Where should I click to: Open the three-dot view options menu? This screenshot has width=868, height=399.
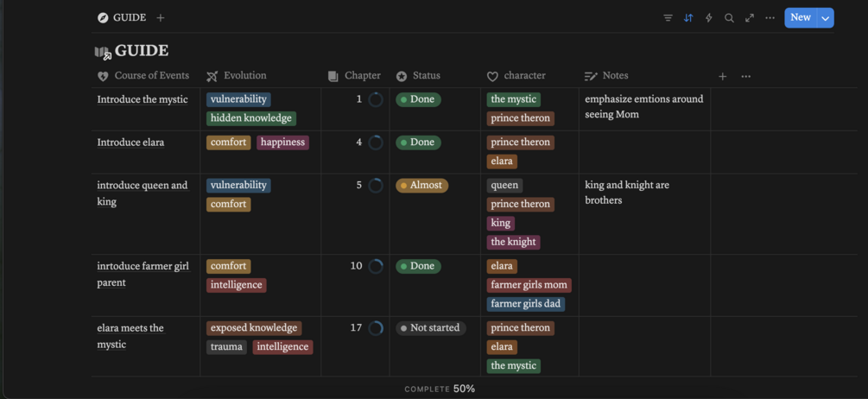[x=770, y=17]
